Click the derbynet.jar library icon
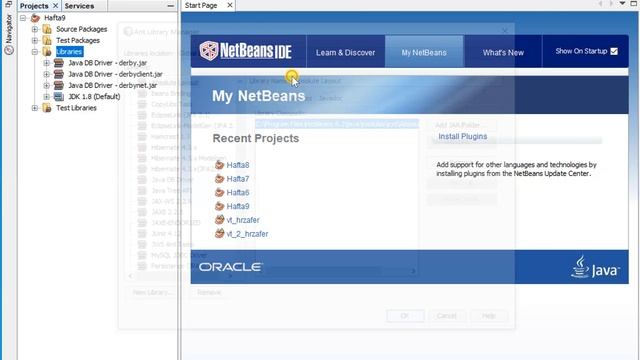 [59, 85]
